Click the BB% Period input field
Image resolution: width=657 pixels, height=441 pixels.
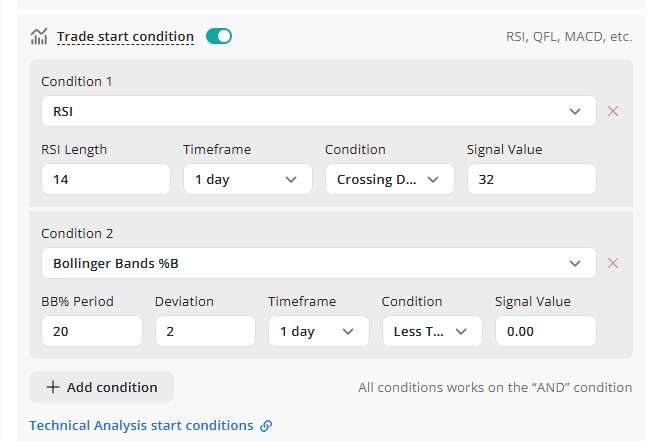click(x=91, y=331)
